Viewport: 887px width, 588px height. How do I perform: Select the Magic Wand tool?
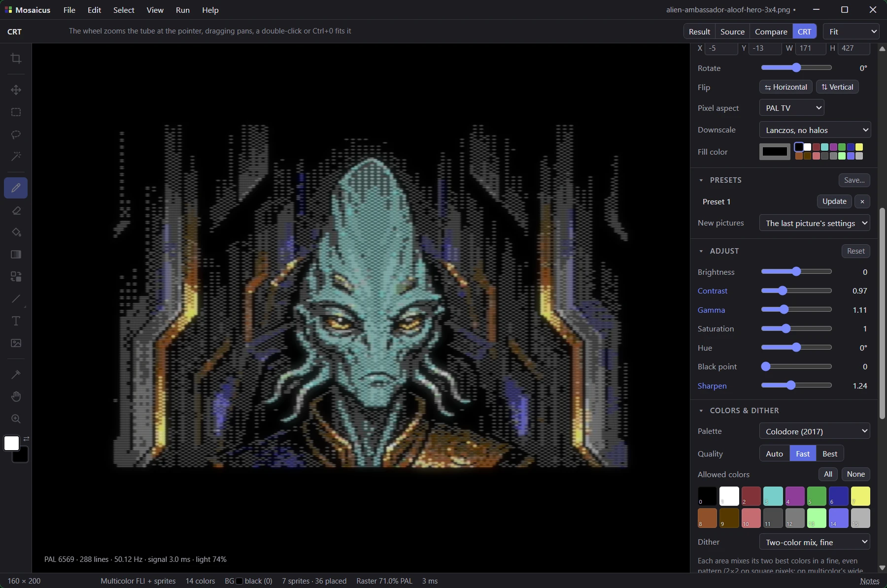point(16,156)
